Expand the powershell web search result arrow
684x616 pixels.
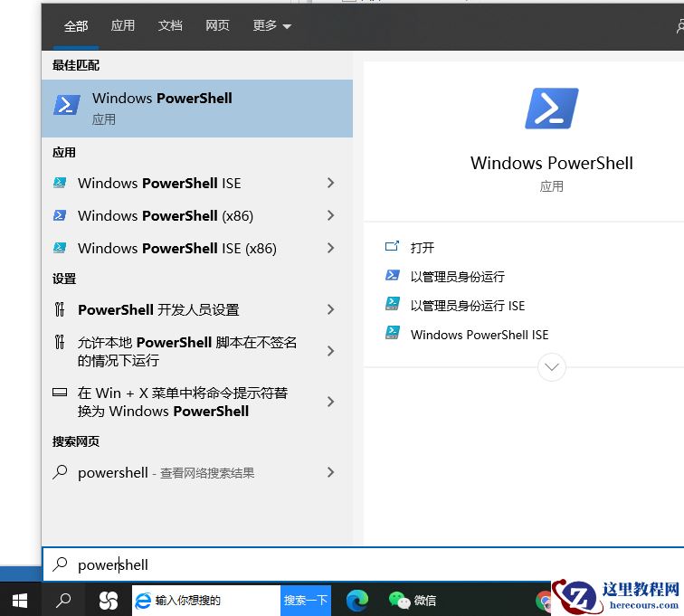[330, 472]
